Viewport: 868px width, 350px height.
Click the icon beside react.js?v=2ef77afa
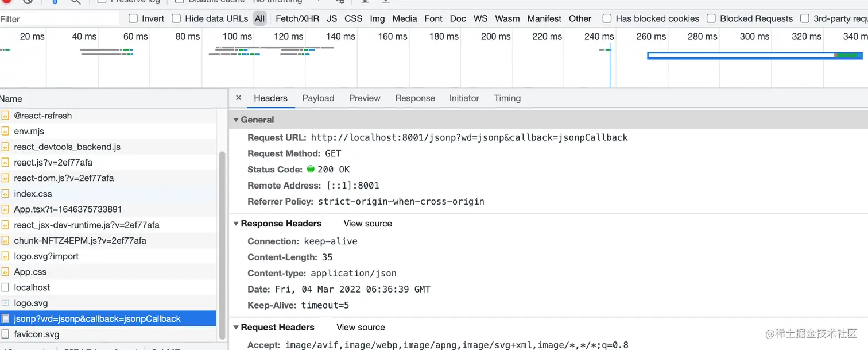point(5,162)
